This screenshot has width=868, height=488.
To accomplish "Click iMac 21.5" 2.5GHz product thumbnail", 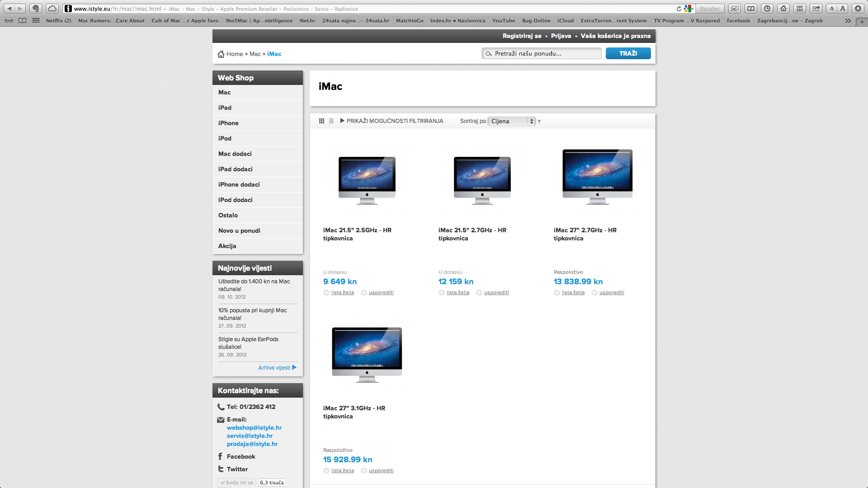I will (367, 180).
